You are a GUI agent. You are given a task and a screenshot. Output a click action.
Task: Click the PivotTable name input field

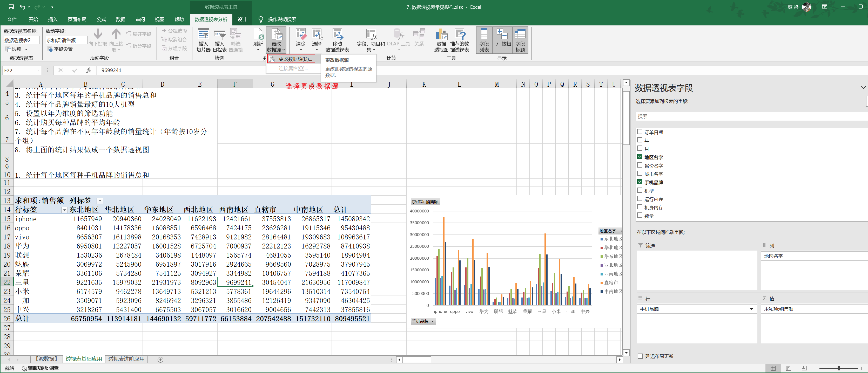(22, 40)
